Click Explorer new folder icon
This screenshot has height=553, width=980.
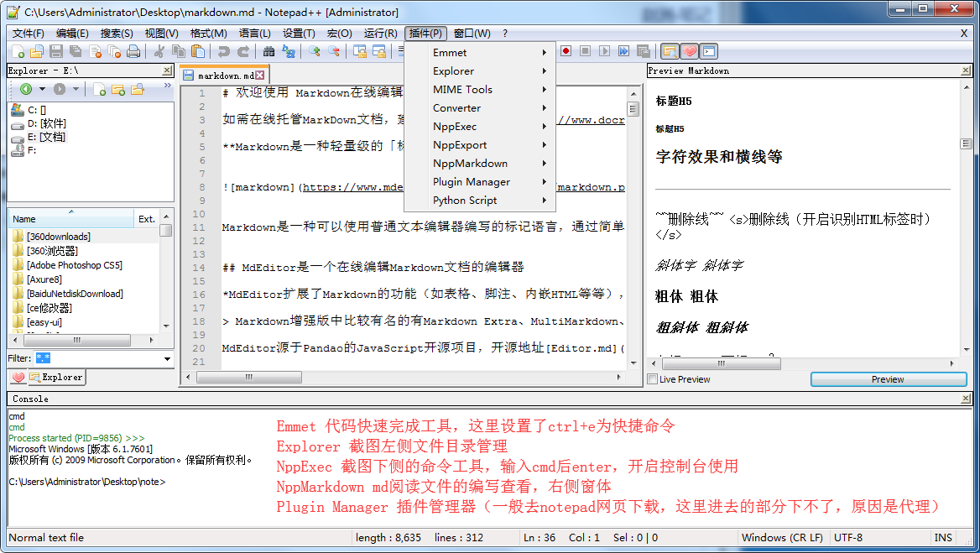coord(118,89)
